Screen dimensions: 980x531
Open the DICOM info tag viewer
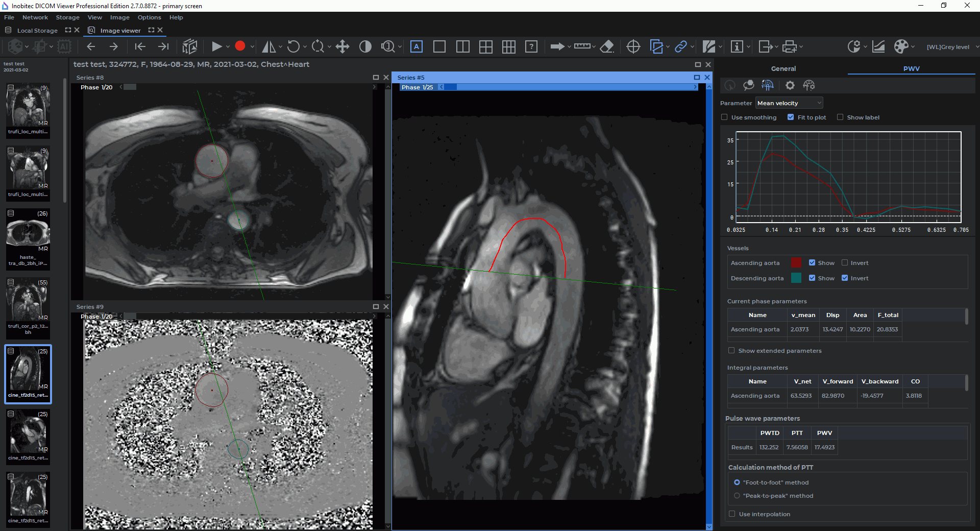(x=737, y=46)
